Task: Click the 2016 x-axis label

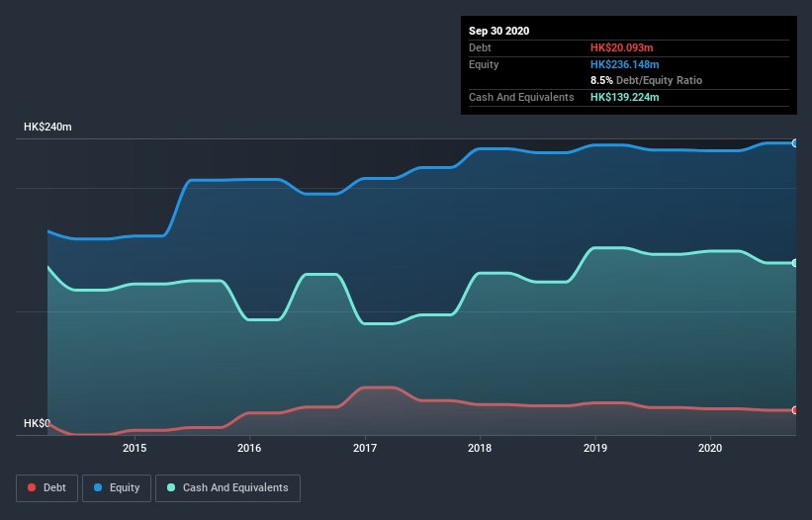Action: click(249, 448)
